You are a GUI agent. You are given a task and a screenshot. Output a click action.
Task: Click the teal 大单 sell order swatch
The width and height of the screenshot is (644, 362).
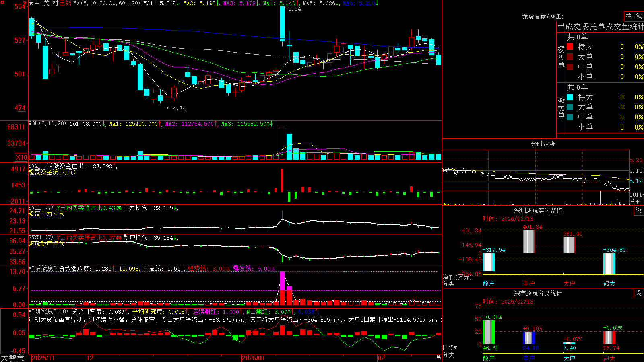coord(570,107)
